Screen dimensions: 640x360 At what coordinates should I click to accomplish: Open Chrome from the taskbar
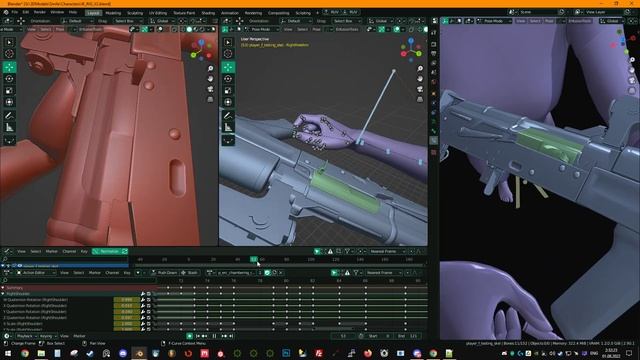tap(25, 353)
